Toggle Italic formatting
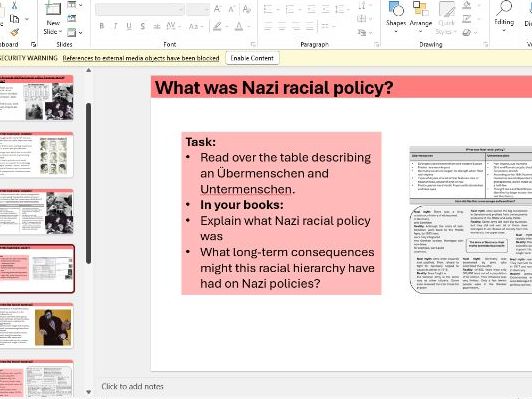532x399 pixels. (x=115, y=26)
